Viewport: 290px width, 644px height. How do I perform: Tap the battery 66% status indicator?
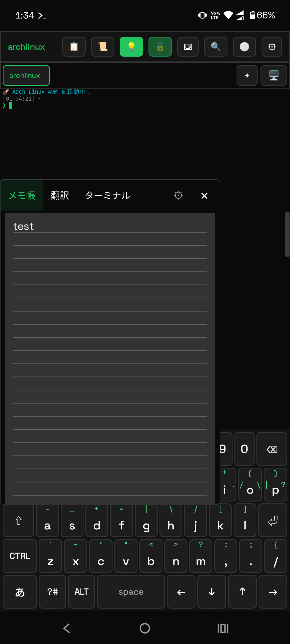262,15
